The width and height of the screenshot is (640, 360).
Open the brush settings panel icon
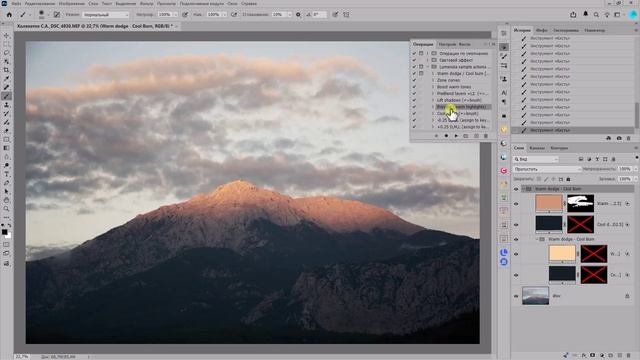pos(57,14)
